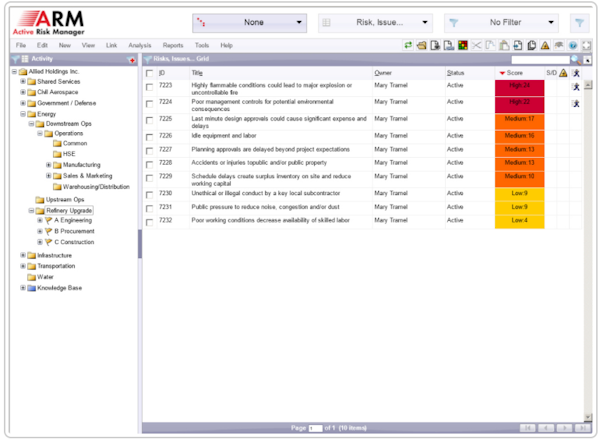Click the fullscreen expand toolbar icon
The width and height of the screenshot is (600, 443).
[586, 46]
